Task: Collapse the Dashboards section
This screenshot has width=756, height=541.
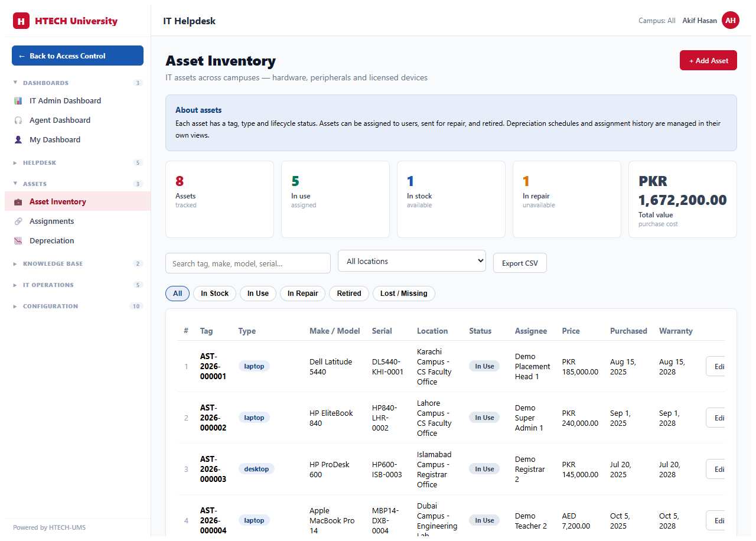Action: click(77, 83)
